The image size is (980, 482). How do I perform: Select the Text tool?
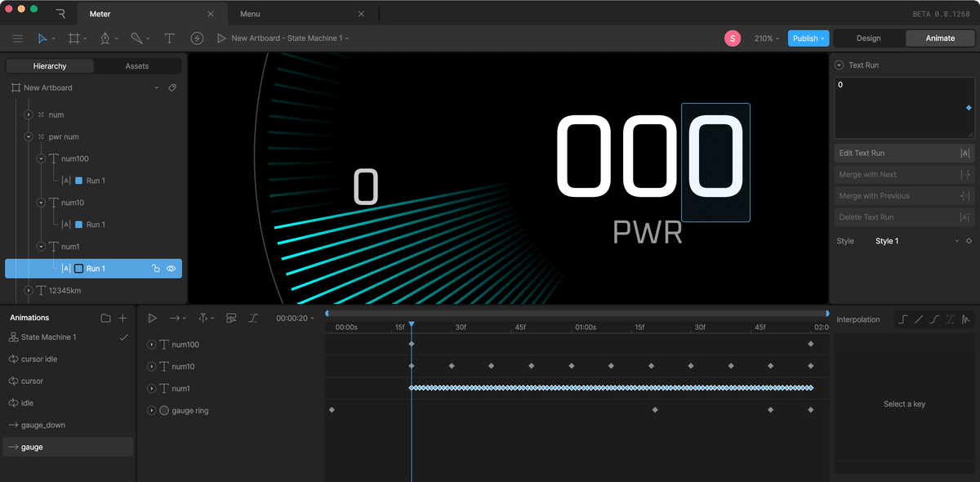pos(169,38)
